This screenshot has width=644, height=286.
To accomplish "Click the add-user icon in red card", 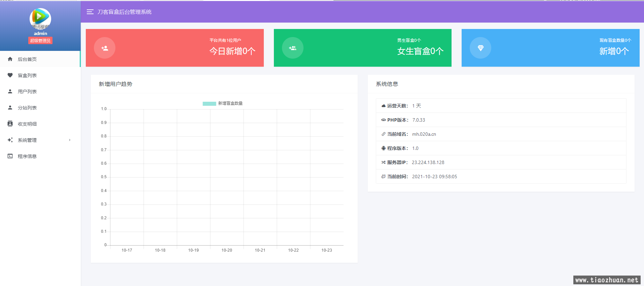I will (x=105, y=48).
